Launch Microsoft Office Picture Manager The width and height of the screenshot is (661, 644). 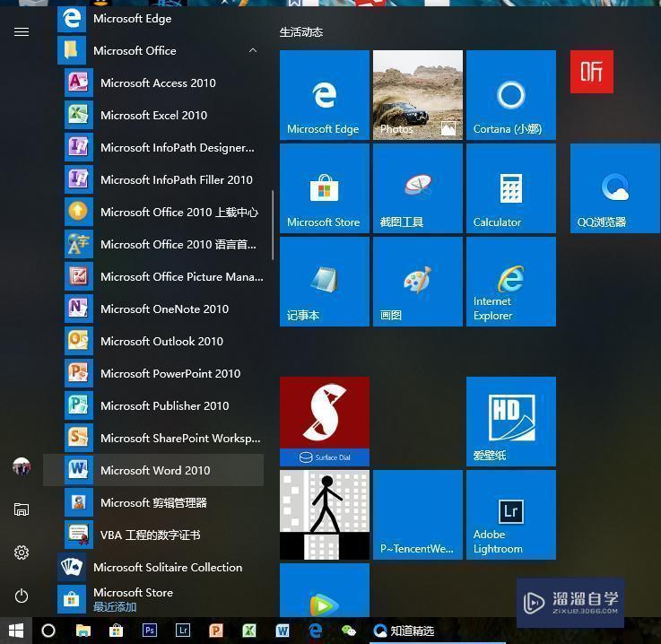click(153, 277)
